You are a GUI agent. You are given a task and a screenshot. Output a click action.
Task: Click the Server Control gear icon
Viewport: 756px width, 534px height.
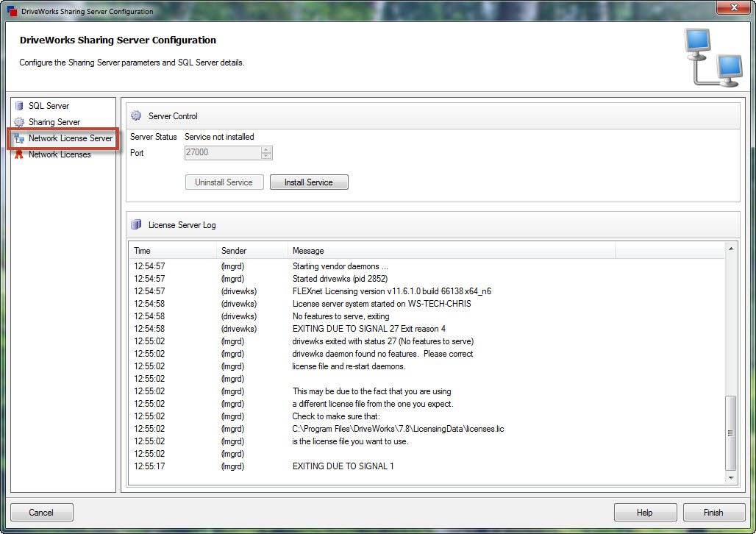tap(136, 115)
